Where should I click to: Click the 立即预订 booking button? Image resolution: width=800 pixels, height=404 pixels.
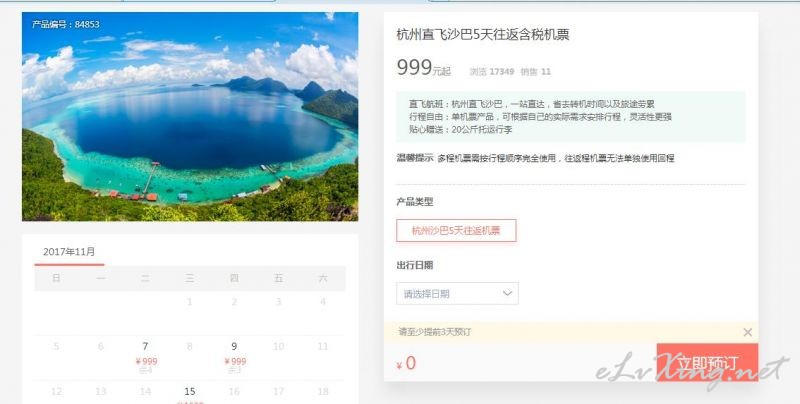tap(707, 362)
